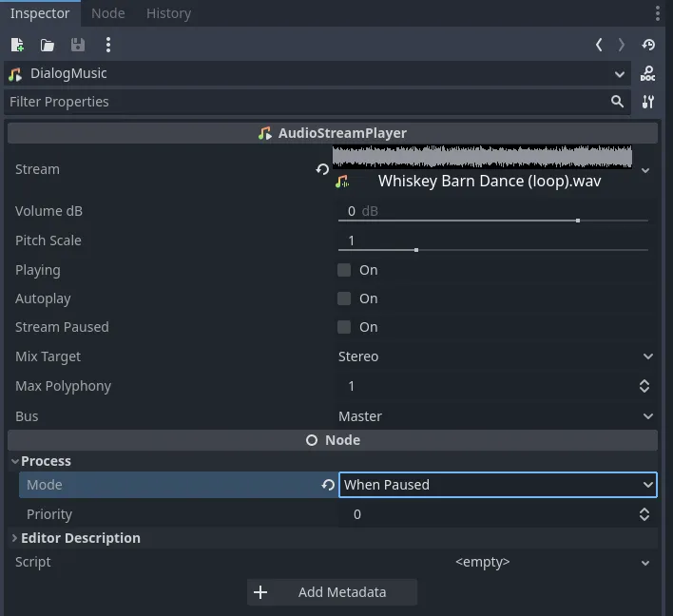Click the Max Polyphony value field
This screenshot has width=673, height=616.
487,386
